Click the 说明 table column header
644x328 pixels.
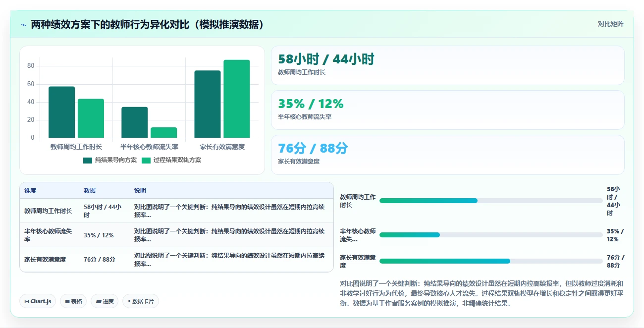coord(140,191)
